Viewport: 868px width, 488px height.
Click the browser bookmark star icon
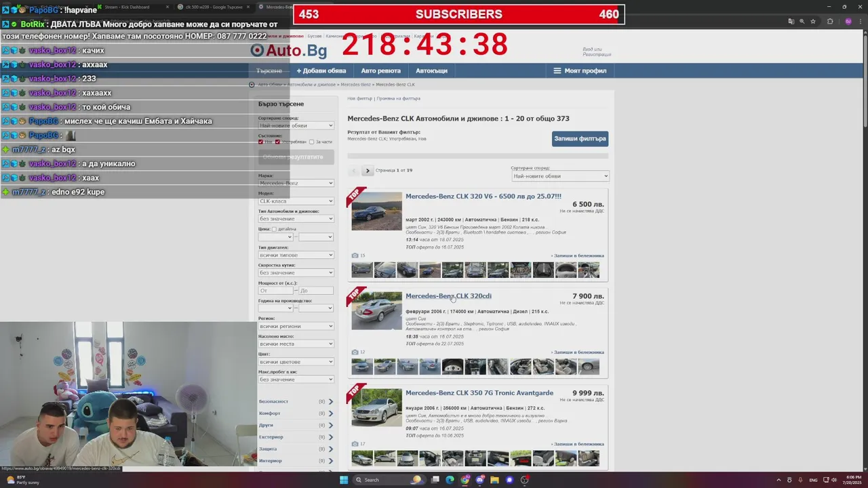tap(813, 21)
